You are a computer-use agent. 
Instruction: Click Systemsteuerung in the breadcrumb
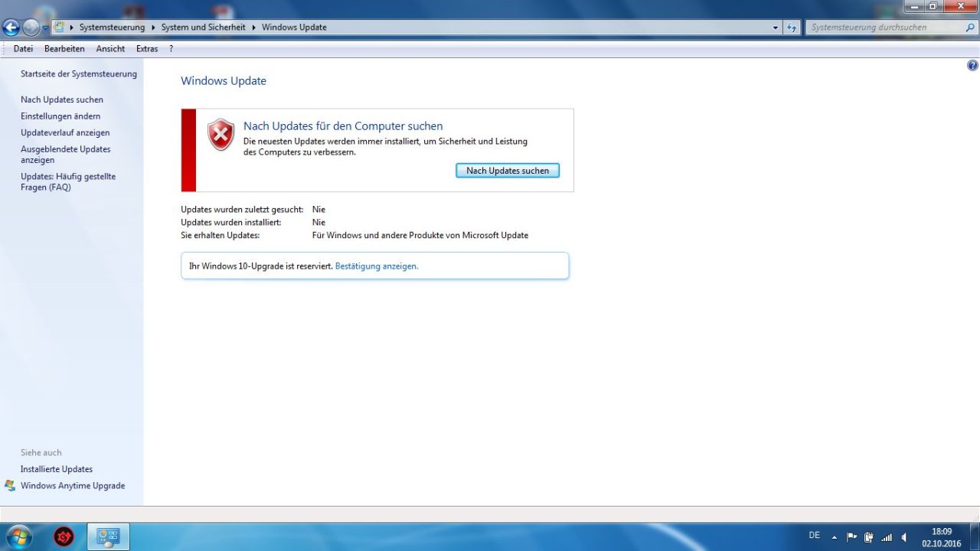tap(112, 27)
